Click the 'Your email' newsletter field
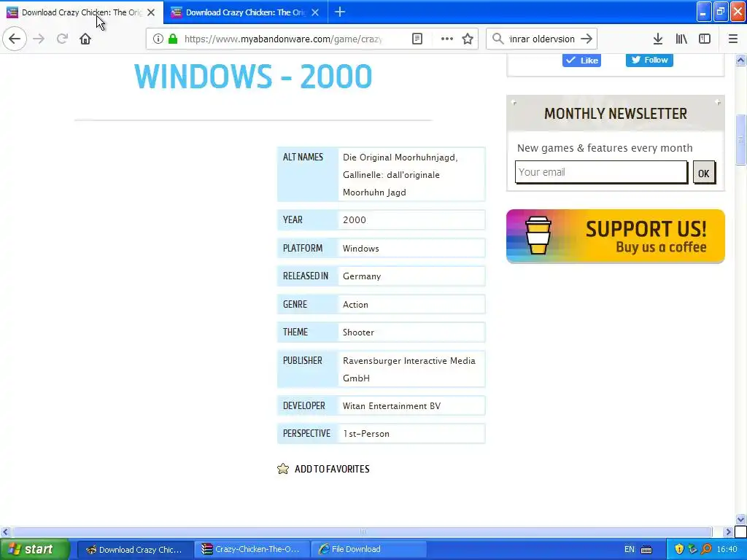Image resolution: width=747 pixels, height=560 pixels. click(601, 172)
